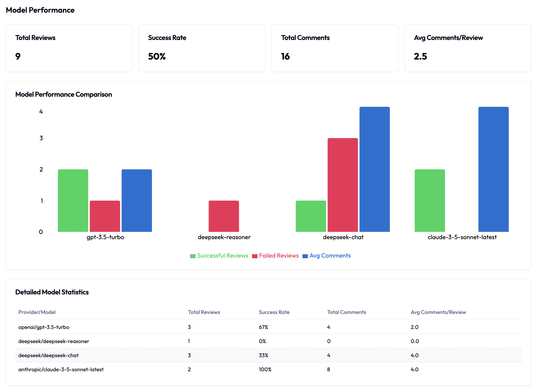Select the openai/gpt-3.5-turbo table row
This screenshot has width=537, height=392.
tap(268, 327)
